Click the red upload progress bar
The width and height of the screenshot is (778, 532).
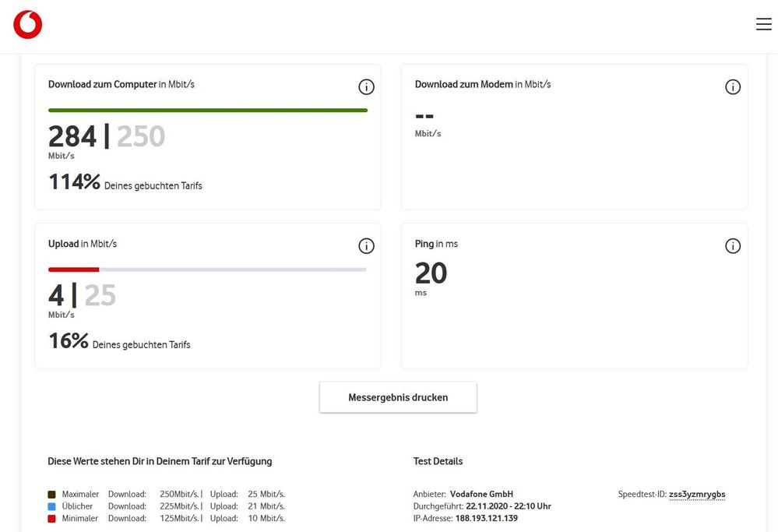click(74, 269)
